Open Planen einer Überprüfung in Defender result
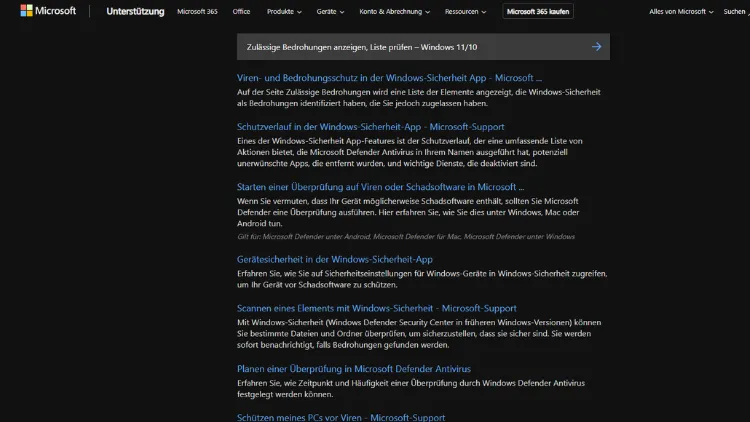The height and width of the screenshot is (422, 750). [x=354, y=369]
